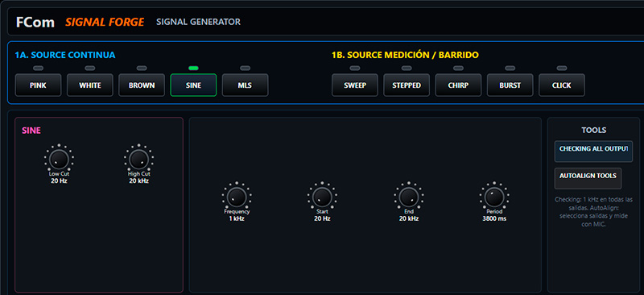Image resolution: width=644 pixels, height=295 pixels.
Task: Click the TOOLS panel heading
Action: pos(594,130)
